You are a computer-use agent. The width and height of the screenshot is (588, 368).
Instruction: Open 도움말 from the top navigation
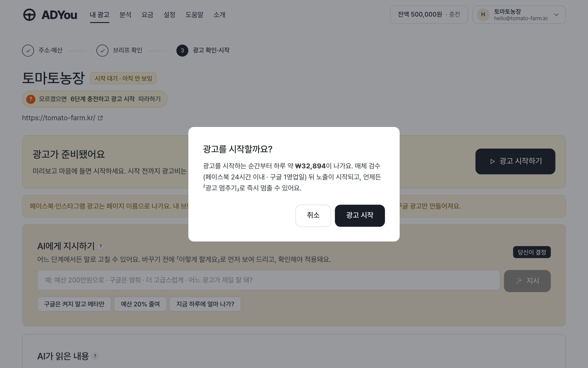coord(194,15)
